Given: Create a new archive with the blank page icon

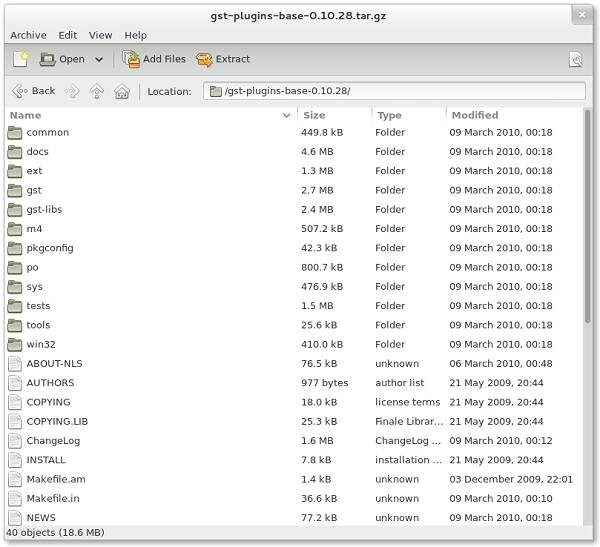Looking at the screenshot, I should tap(20, 59).
